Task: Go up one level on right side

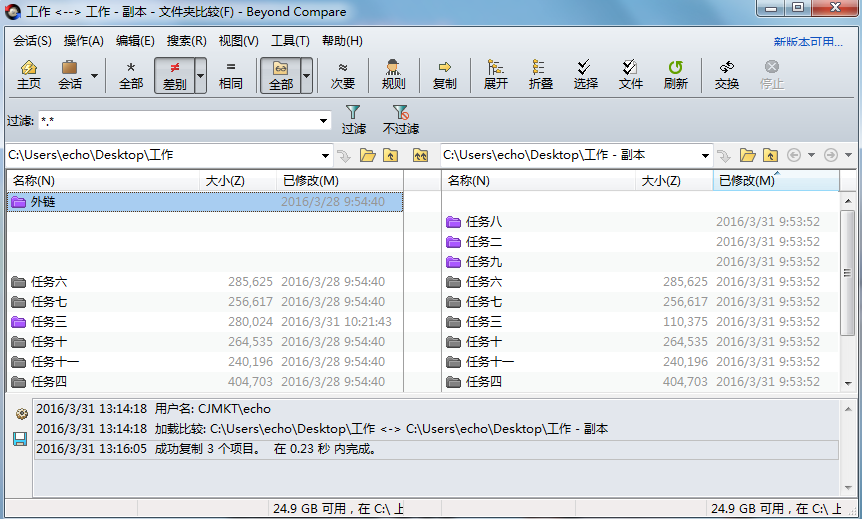Action: [x=770, y=156]
